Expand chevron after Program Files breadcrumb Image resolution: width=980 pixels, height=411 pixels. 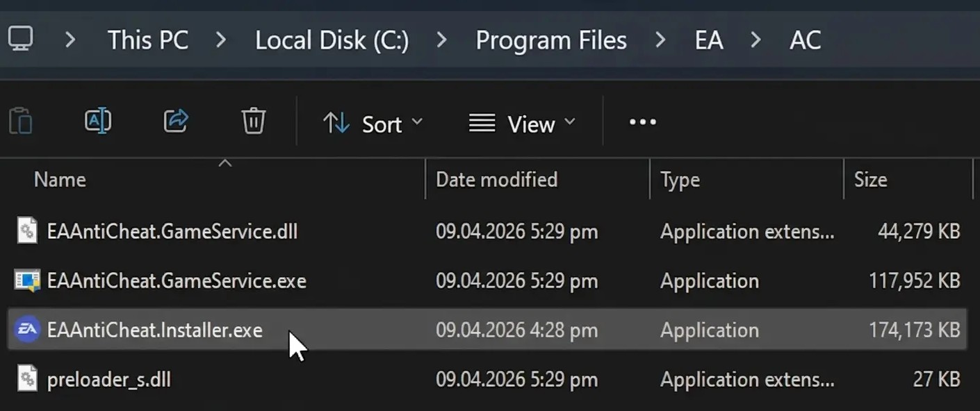tap(660, 40)
